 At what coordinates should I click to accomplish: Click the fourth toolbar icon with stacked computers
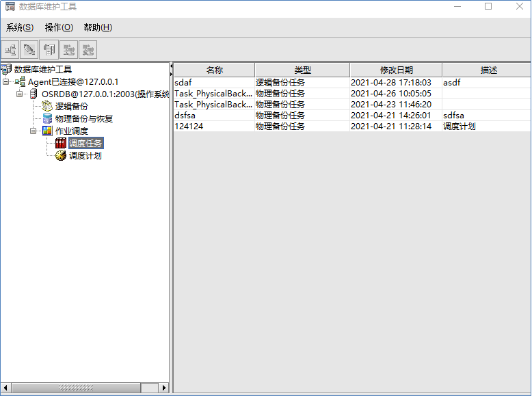coord(68,50)
